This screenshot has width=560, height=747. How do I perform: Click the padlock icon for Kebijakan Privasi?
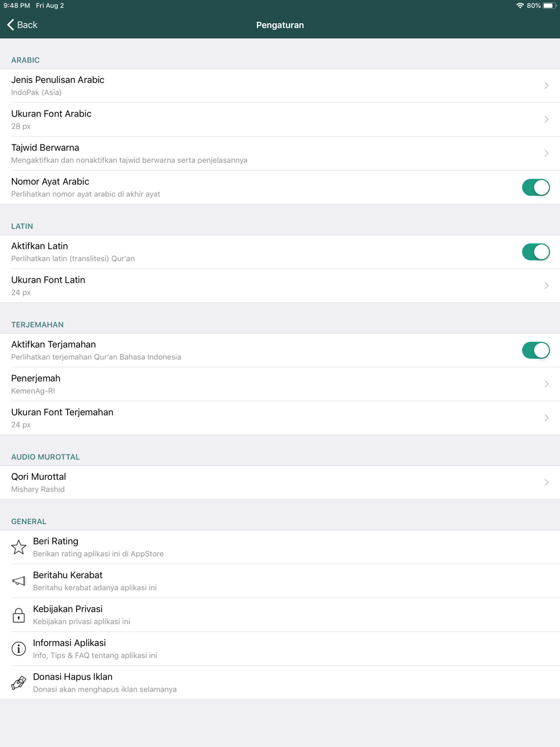(x=18, y=615)
